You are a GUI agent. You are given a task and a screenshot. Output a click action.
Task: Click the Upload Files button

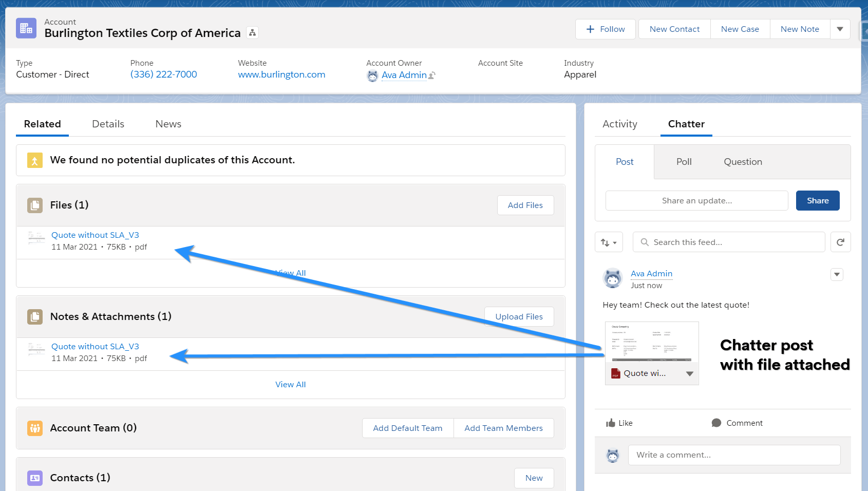pyautogui.click(x=519, y=316)
